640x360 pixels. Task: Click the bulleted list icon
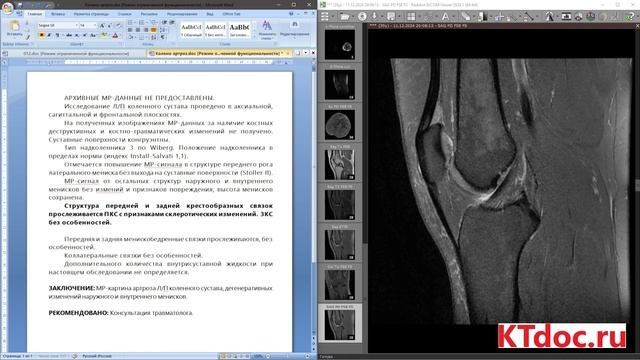point(131,22)
